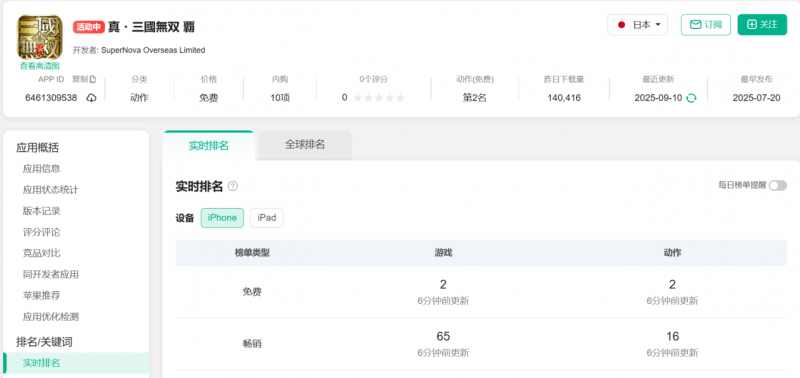The image size is (800, 378).
Task: Click 查看高清图 link under app icon
Action: 40,66
